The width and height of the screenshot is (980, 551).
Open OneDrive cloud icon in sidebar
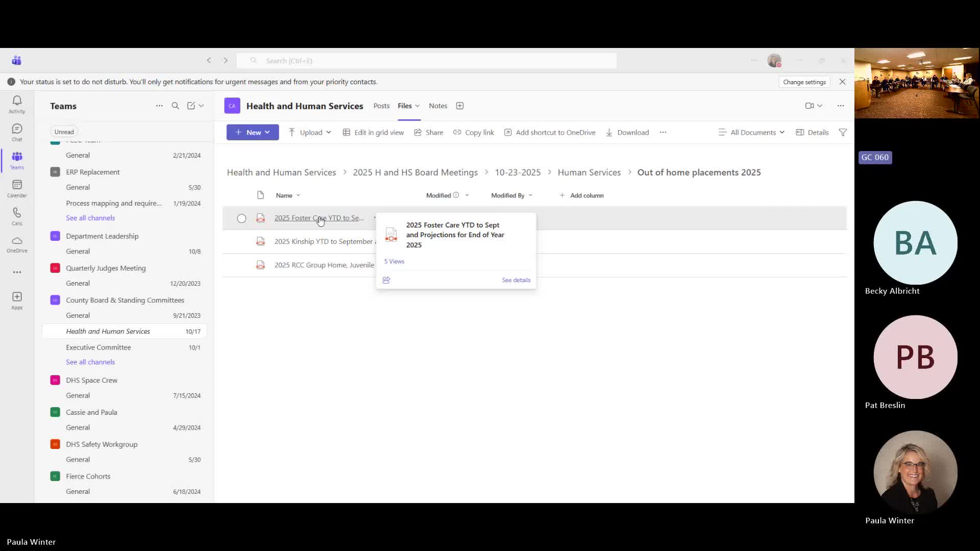17,244
